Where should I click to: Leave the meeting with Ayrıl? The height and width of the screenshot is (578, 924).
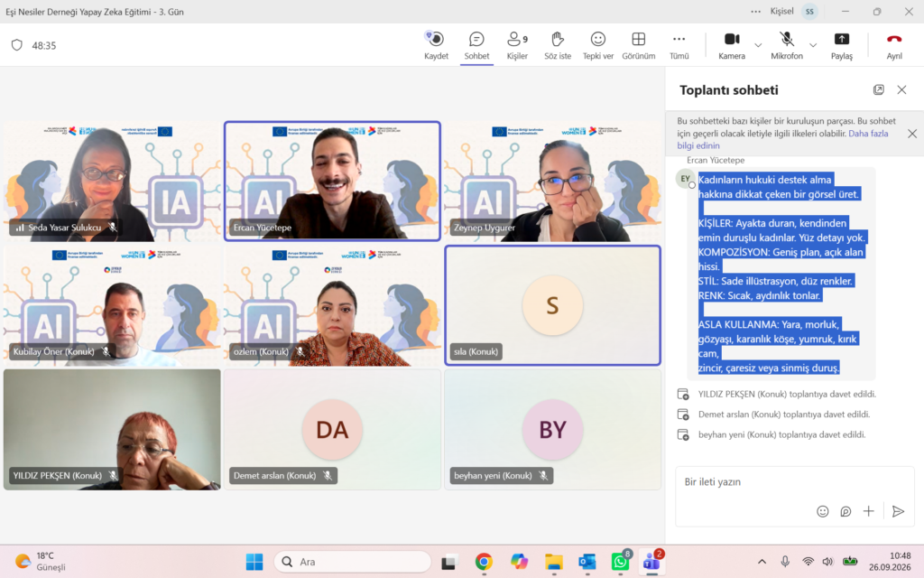coord(894,45)
